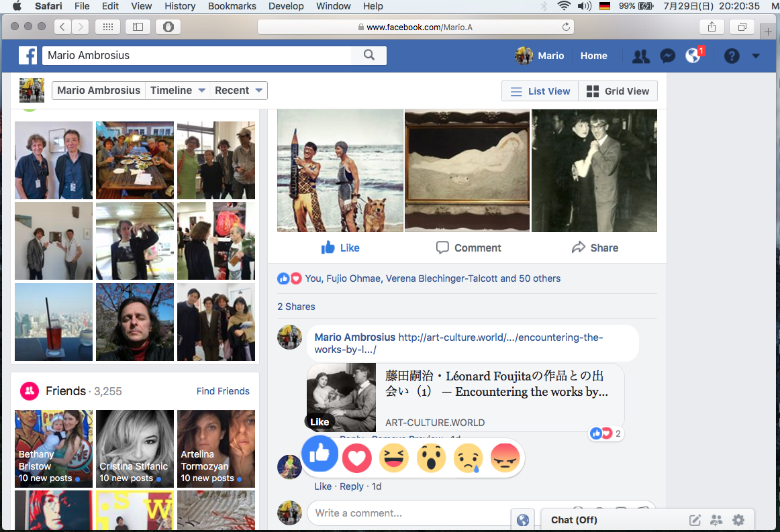View who reacted: You, Fujio Ohmae and others
780x532 pixels.
432,278
